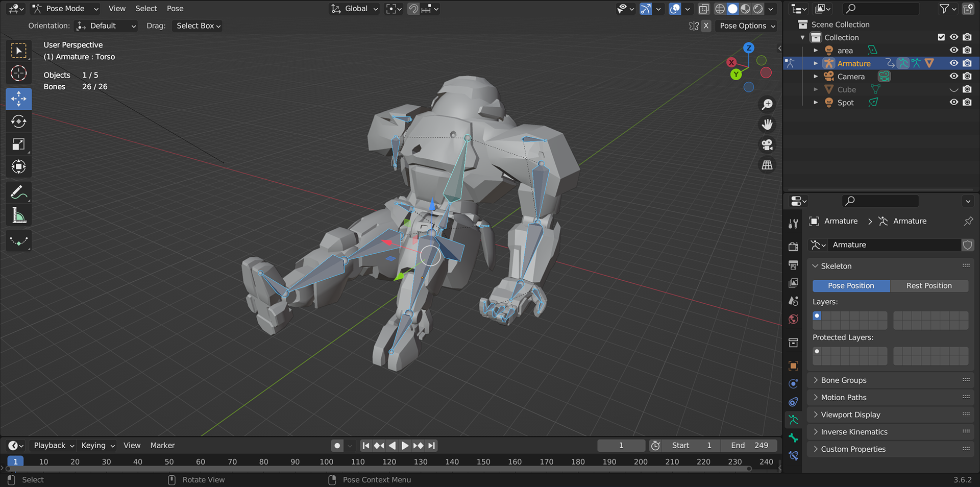Open the View Layer properties tab
Screen dimensions: 980x487
(x=793, y=283)
